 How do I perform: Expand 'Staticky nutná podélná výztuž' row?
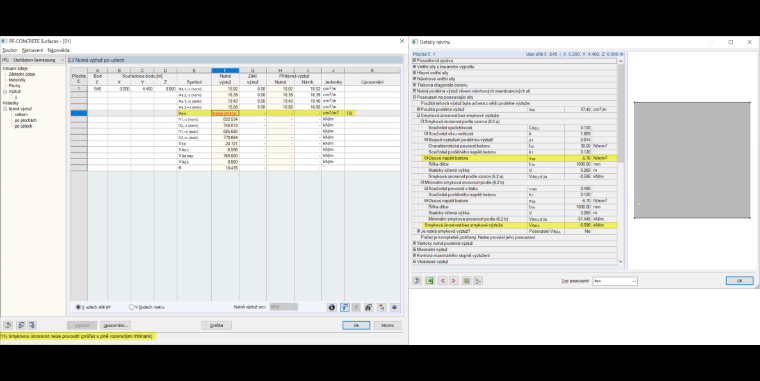tap(415, 243)
